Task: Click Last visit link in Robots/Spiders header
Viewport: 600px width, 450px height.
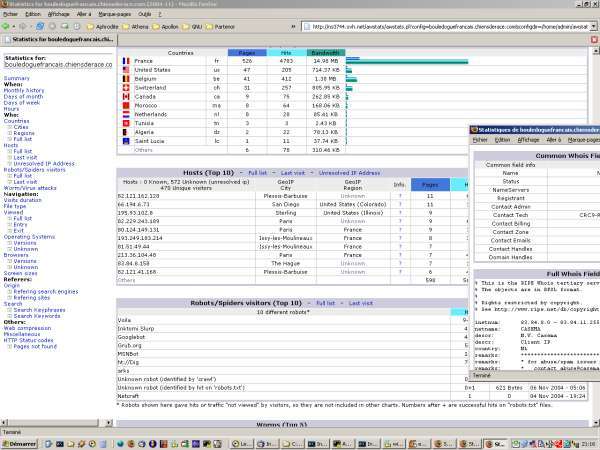Action: coord(360,303)
